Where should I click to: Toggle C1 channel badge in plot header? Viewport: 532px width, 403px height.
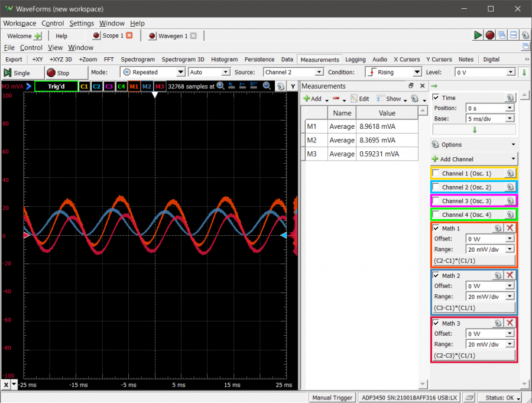tap(84, 86)
